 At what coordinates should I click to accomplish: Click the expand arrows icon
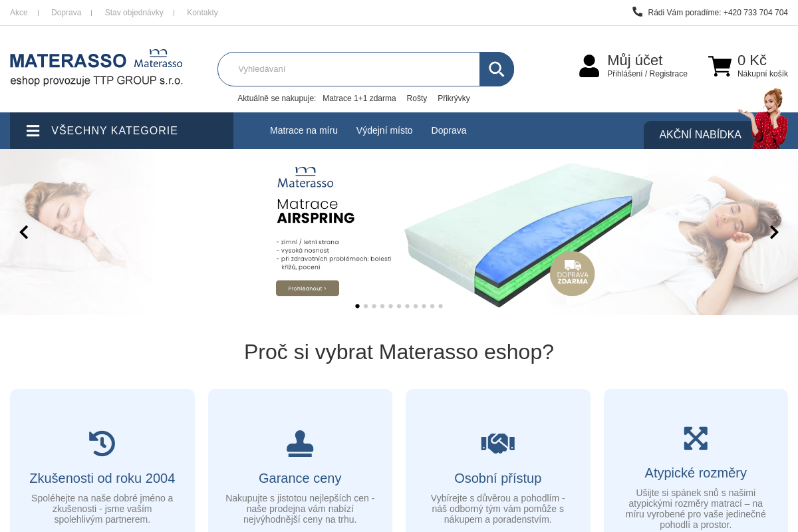click(696, 438)
